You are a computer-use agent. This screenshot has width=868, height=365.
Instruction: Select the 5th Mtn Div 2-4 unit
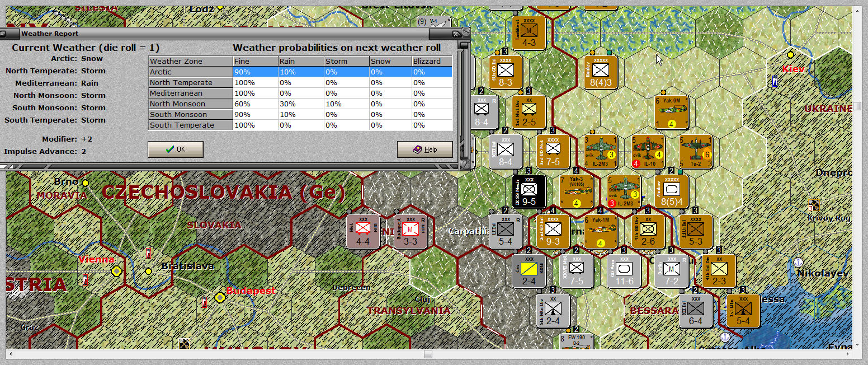(553, 311)
